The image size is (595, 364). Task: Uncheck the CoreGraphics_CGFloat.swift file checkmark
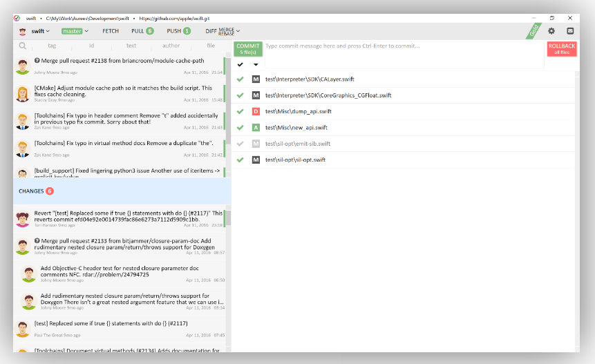(240, 95)
